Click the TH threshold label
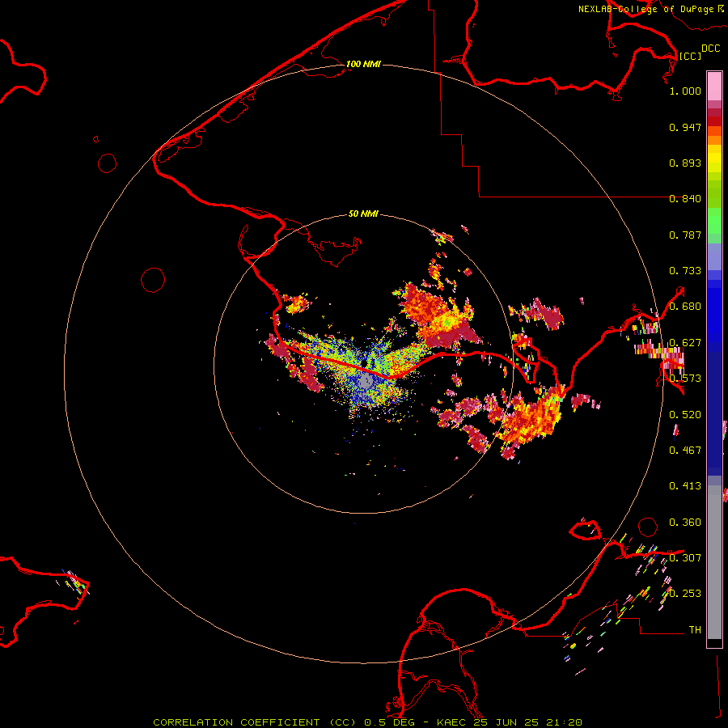 (x=695, y=630)
